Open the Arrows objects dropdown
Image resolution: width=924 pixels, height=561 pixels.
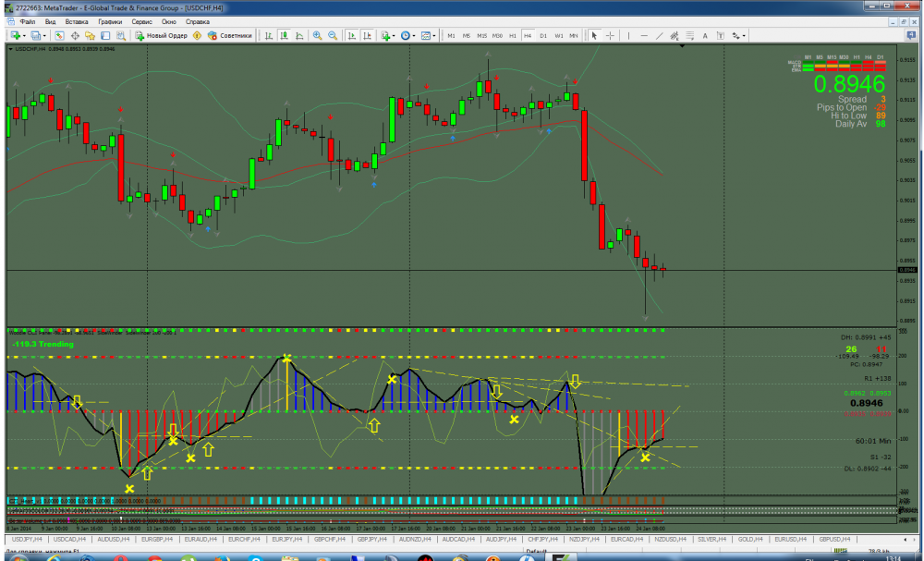coord(738,35)
